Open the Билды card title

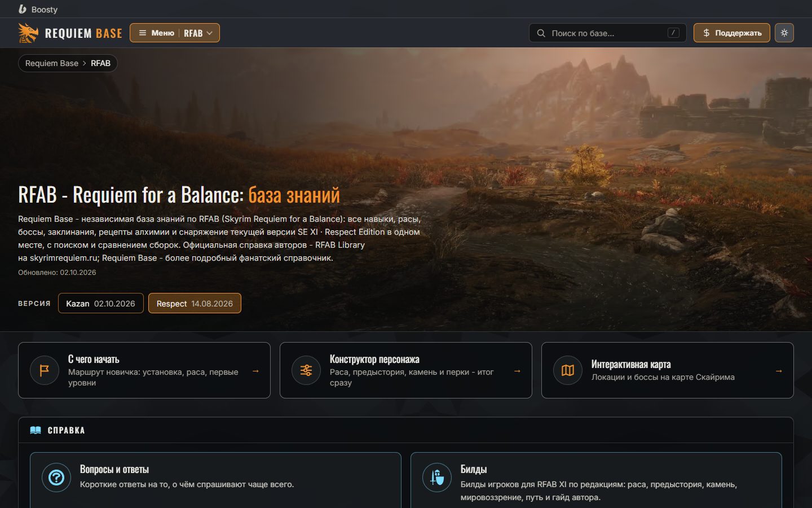[474, 469]
